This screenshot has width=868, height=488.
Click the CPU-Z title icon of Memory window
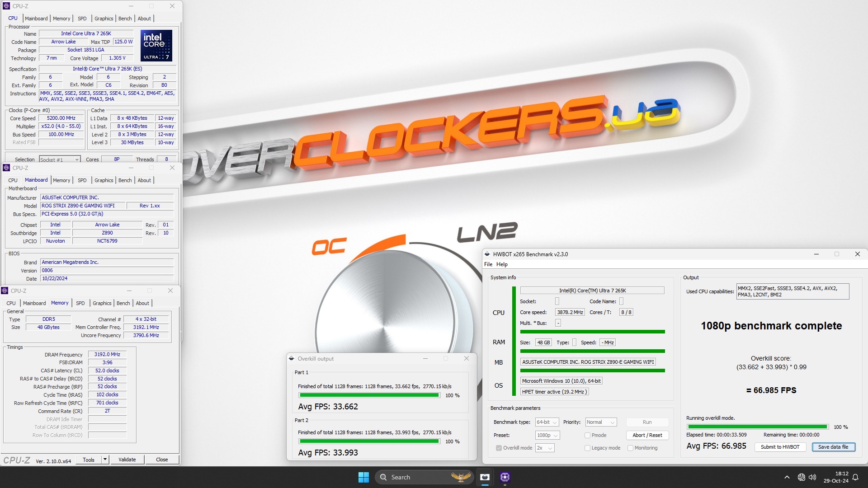click(x=5, y=291)
